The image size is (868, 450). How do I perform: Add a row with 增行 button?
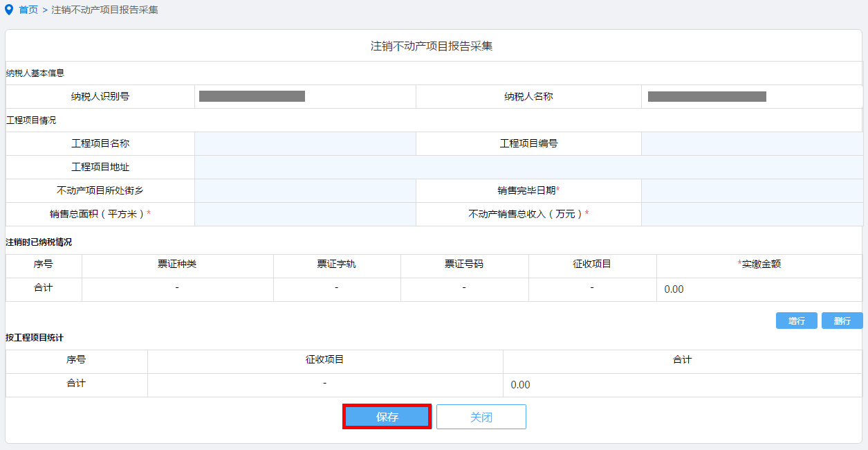coord(796,321)
